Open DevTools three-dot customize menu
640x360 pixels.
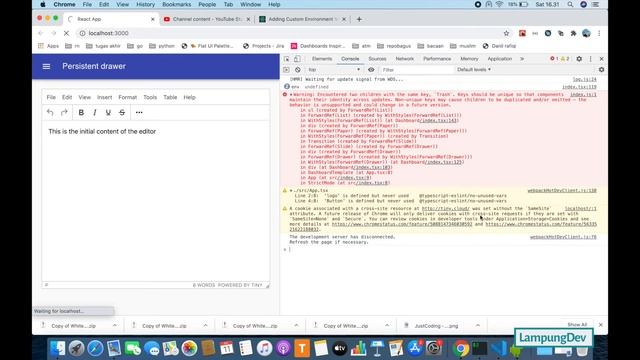point(590,59)
